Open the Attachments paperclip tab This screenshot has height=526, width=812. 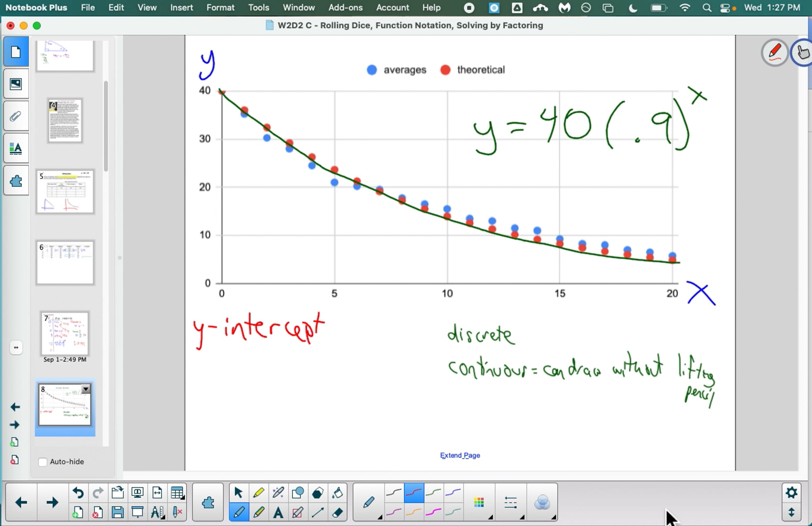(x=16, y=116)
